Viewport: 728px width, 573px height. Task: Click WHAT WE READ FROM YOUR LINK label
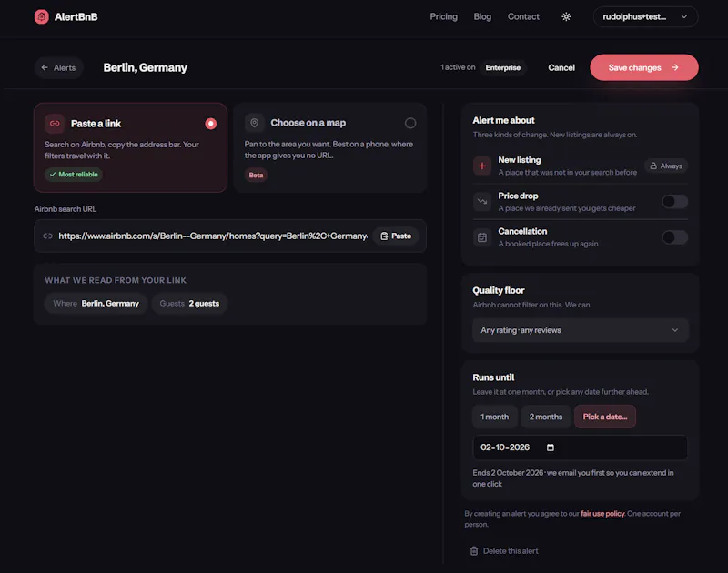pyautogui.click(x=116, y=280)
